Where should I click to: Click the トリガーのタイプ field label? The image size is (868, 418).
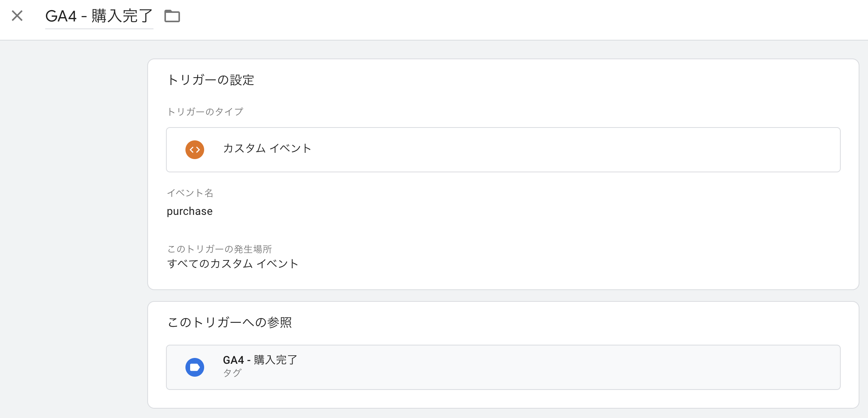click(x=205, y=112)
